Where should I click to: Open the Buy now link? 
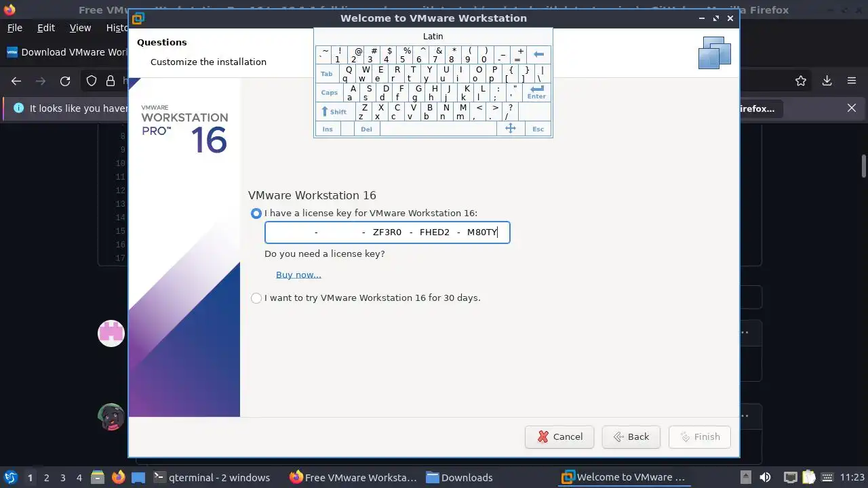tap(298, 274)
